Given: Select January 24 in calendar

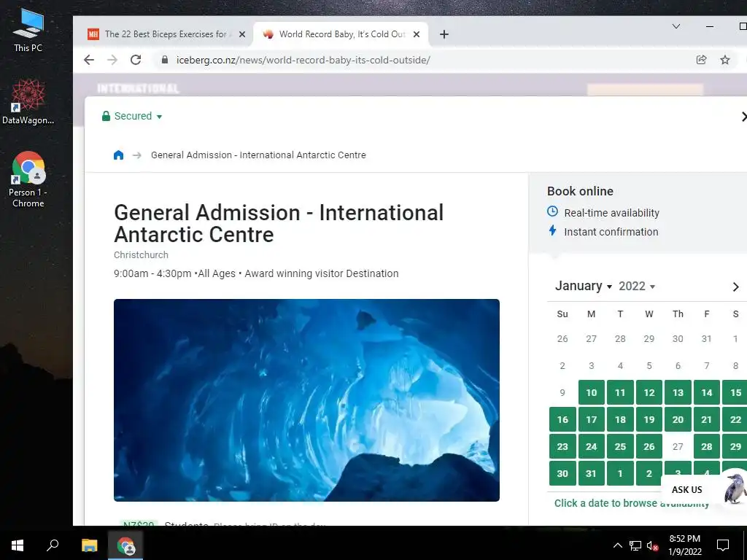Looking at the screenshot, I should [x=591, y=447].
